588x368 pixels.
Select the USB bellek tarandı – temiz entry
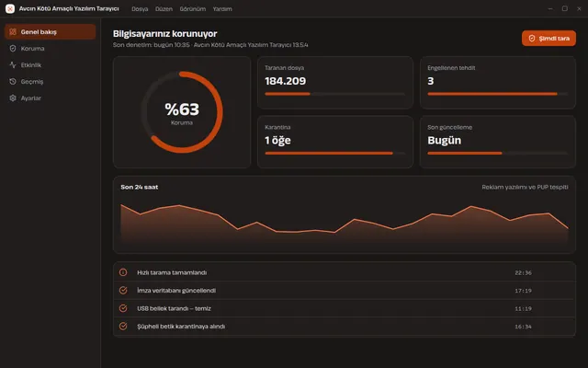(345, 308)
